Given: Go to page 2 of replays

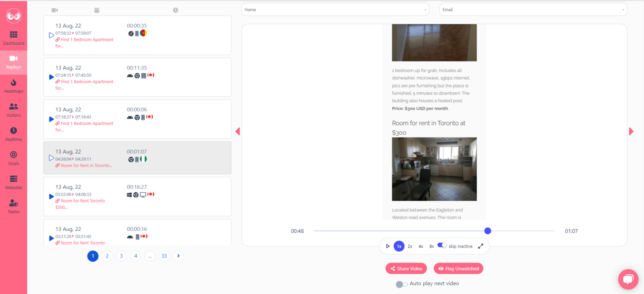Looking at the screenshot, I should pos(107,256).
